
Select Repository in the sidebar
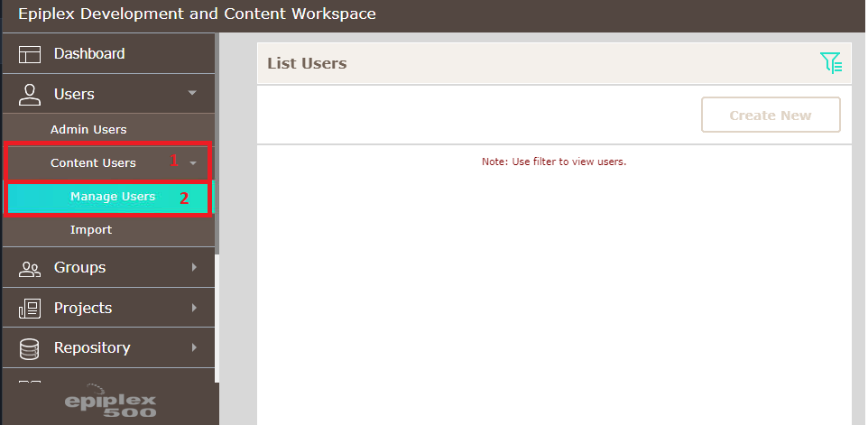(x=108, y=347)
